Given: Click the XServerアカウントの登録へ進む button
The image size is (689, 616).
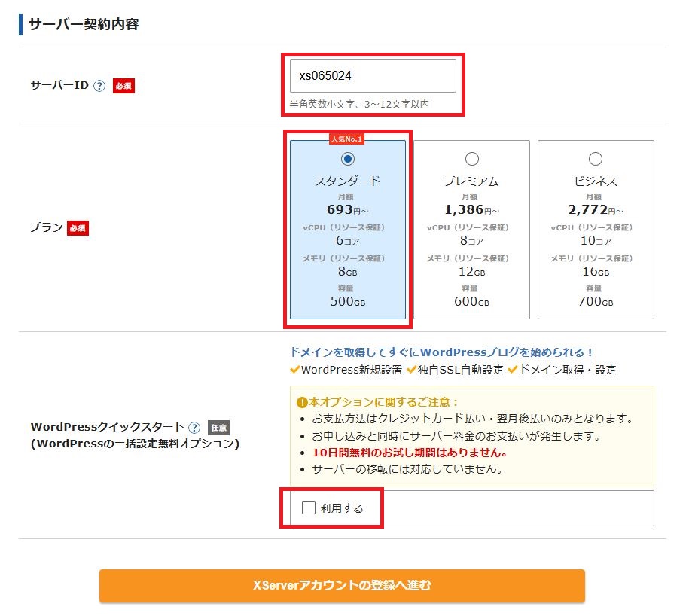Looking at the screenshot, I should [x=342, y=586].
